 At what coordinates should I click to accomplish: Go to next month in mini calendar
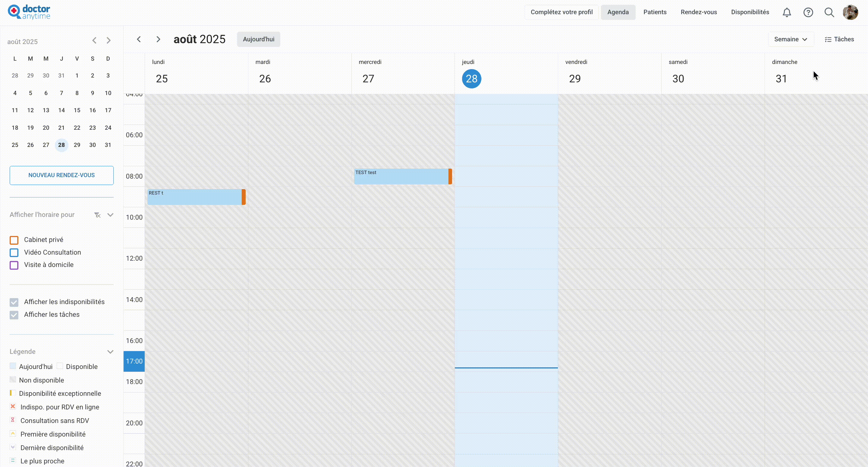tap(108, 41)
